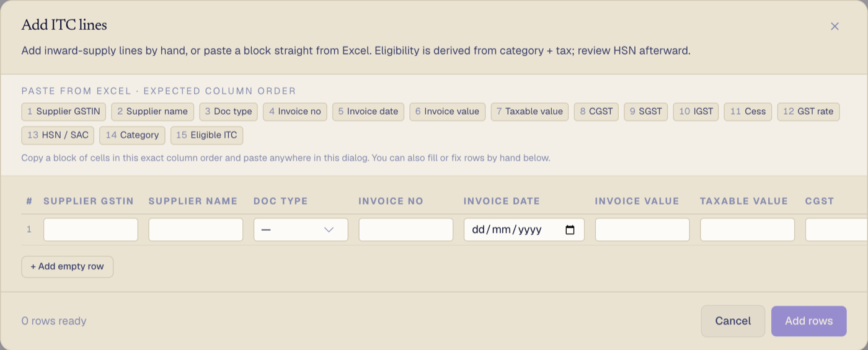The image size is (868, 350).
Task: Click the '15 Eligible ITC' column chip
Action: pos(206,135)
